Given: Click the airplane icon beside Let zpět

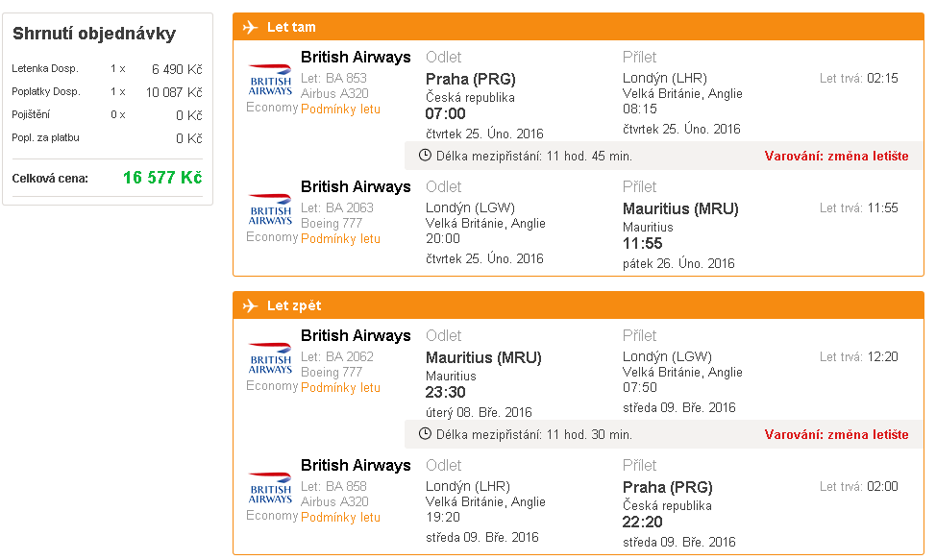Looking at the screenshot, I should pos(250,306).
